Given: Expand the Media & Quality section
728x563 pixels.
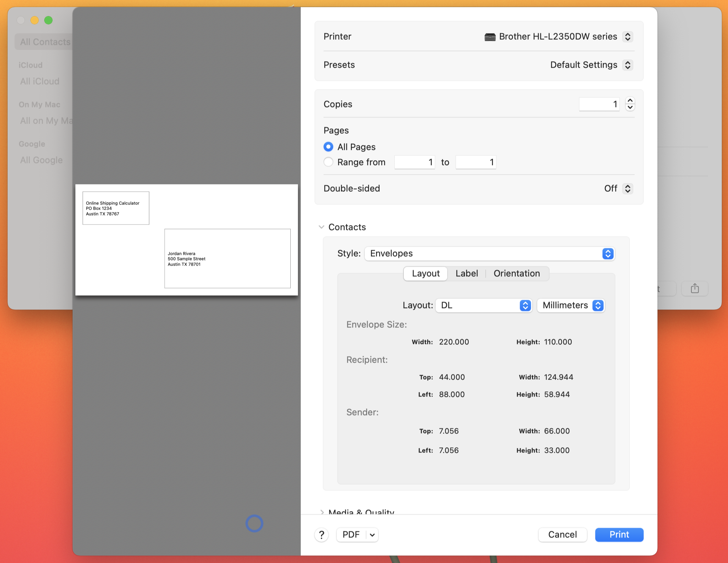Looking at the screenshot, I should (x=322, y=512).
